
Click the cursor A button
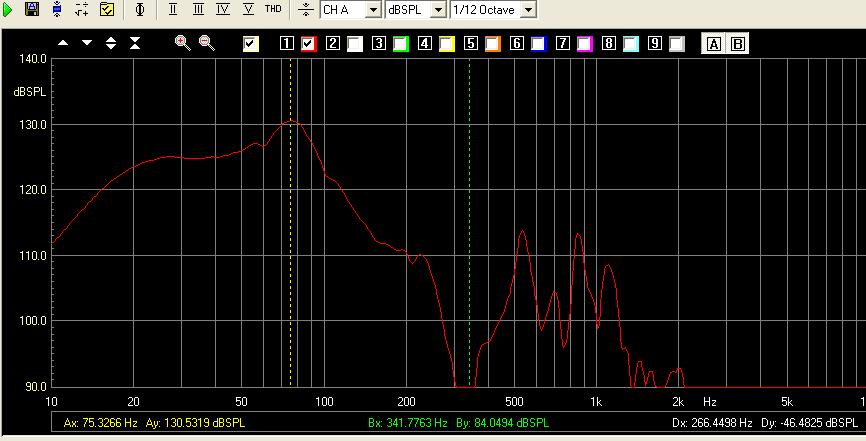coord(714,43)
